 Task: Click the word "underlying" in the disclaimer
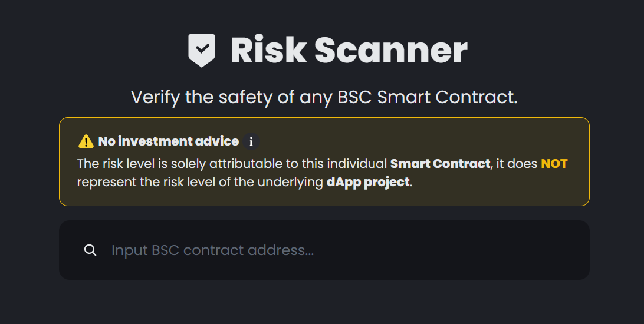293,181
